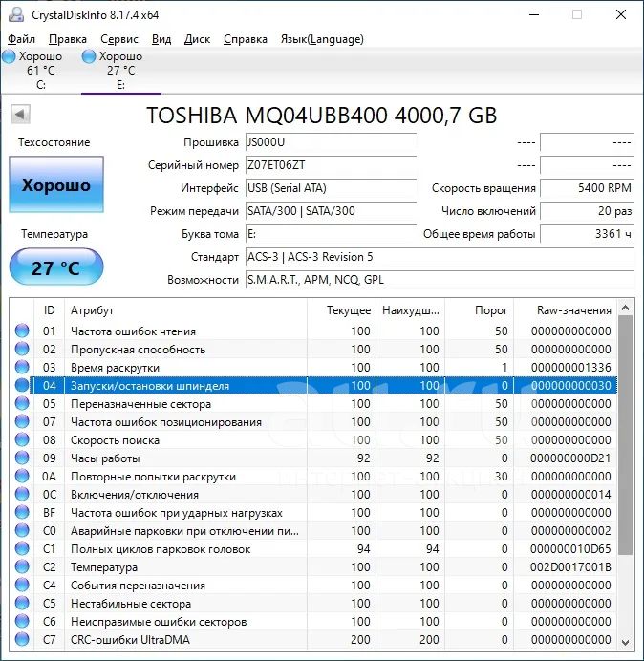Open the Справка menu
Image resolution: width=644 pixels, height=661 pixels.
(x=245, y=39)
